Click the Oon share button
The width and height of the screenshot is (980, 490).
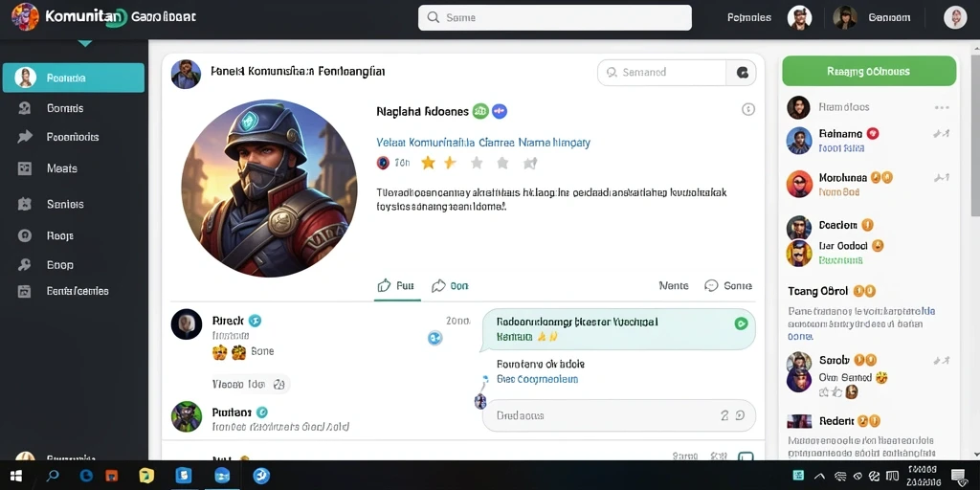450,285
